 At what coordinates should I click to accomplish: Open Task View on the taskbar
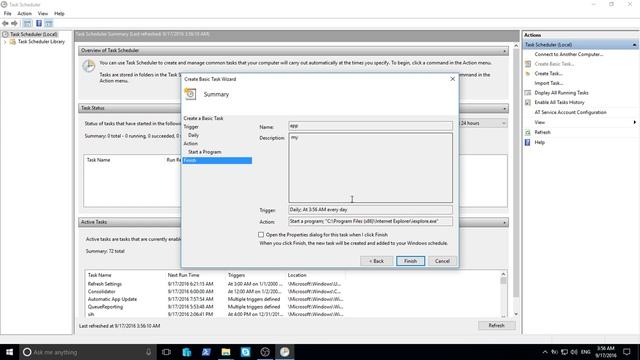pos(166,352)
